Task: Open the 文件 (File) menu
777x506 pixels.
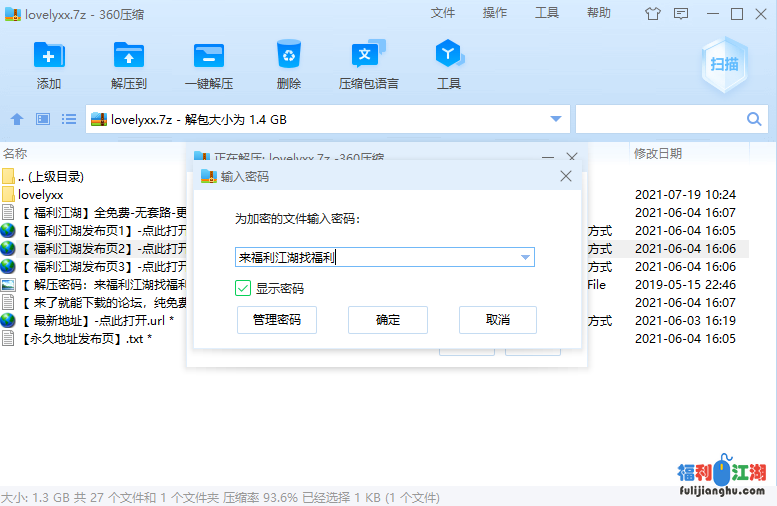Action: click(x=443, y=13)
